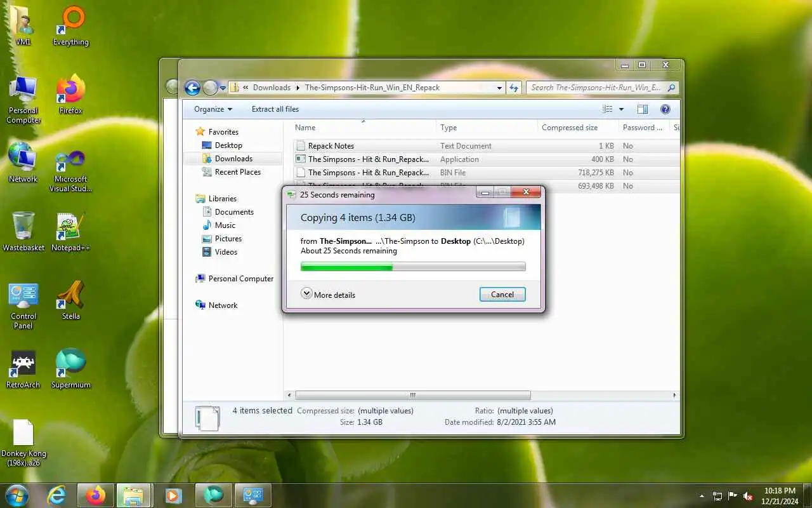
Task: Go forward in the Explorer window
Action: pos(210,88)
